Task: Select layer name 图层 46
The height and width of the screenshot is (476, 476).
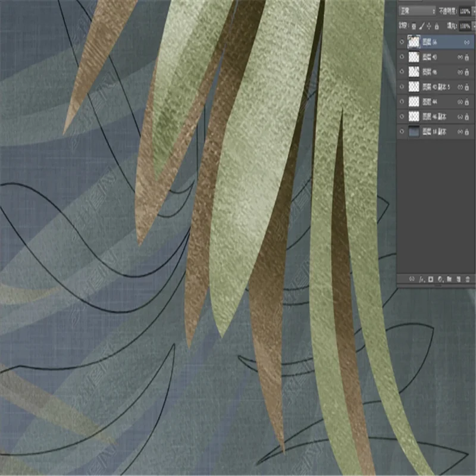Action: (x=430, y=71)
